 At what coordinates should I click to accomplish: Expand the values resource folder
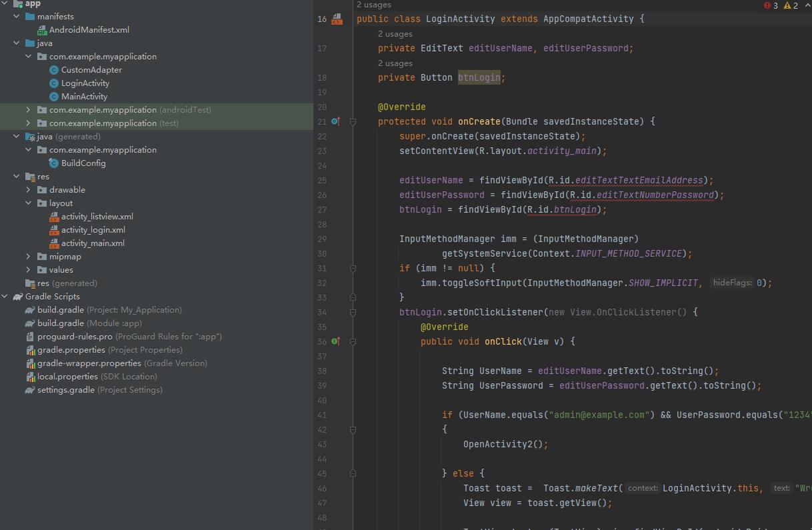(x=28, y=270)
